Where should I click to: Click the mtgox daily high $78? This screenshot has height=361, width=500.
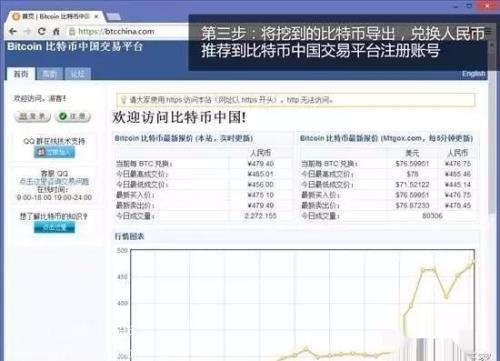click(x=412, y=174)
